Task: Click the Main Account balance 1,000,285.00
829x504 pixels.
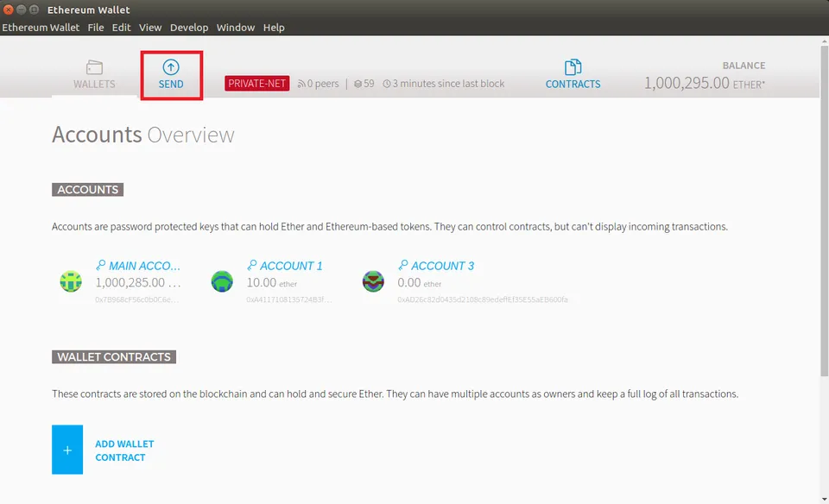Action: 138,283
